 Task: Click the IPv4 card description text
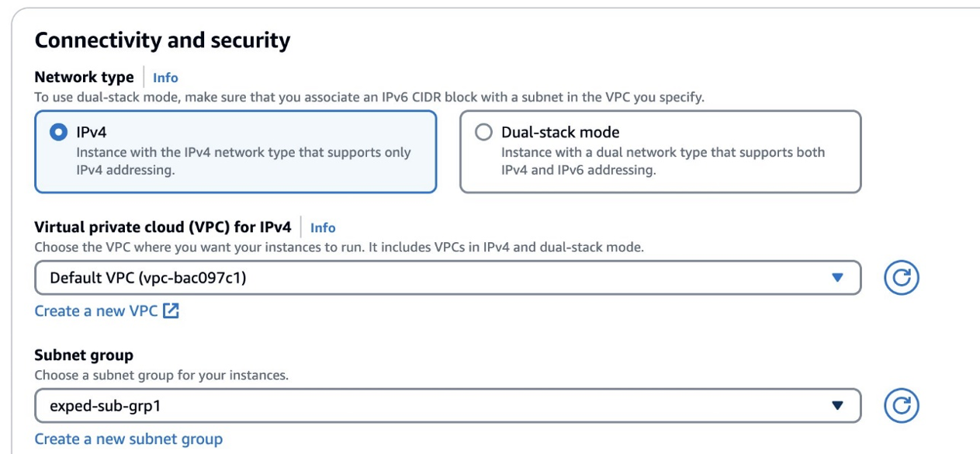[243, 161]
